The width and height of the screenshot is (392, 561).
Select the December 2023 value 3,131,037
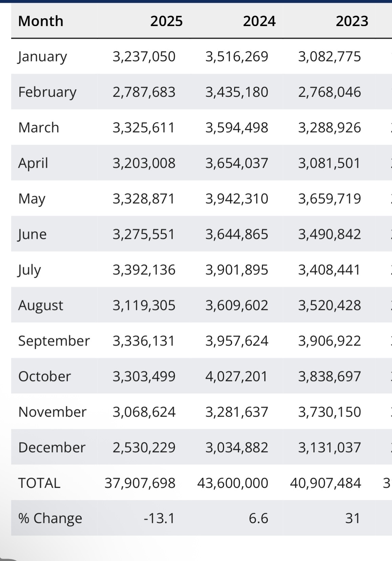(329, 448)
